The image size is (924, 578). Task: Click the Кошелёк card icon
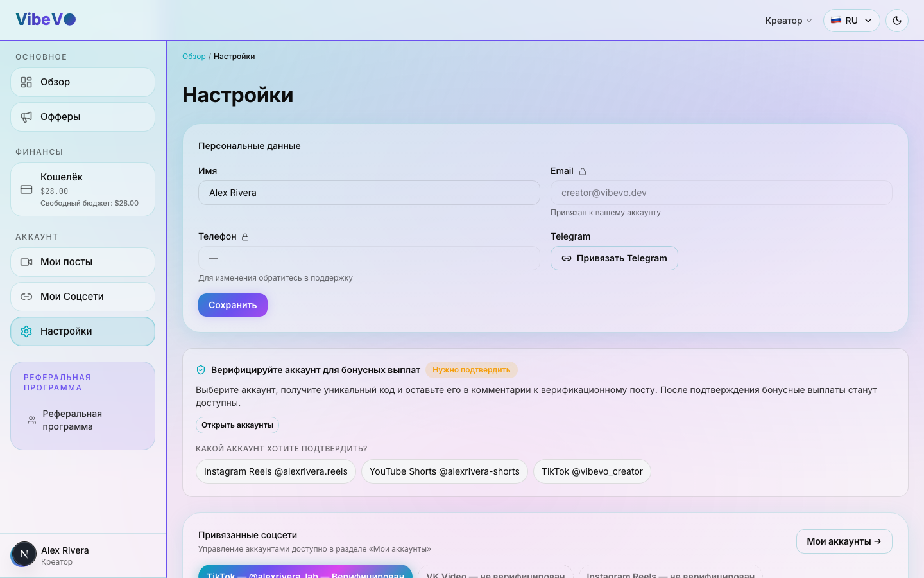[x=26, y=189]
